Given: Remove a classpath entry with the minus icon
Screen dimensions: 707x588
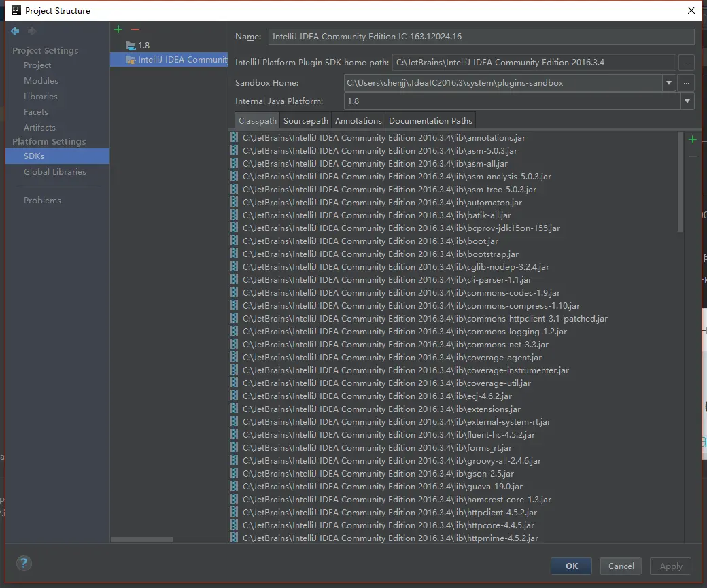Looking at the screenshot, I should (x=693, y=156).
